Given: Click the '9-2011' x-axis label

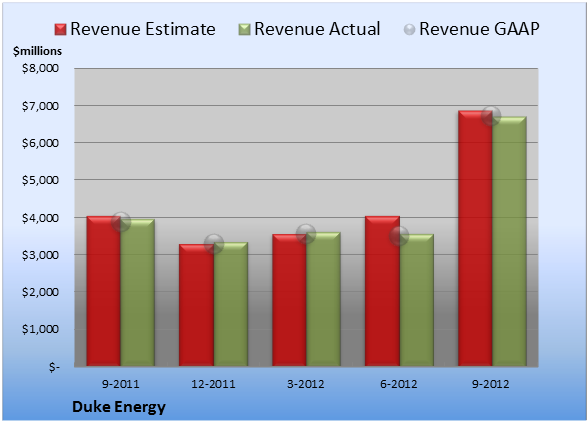Looking at the screenshot, I should click(121, 384).
